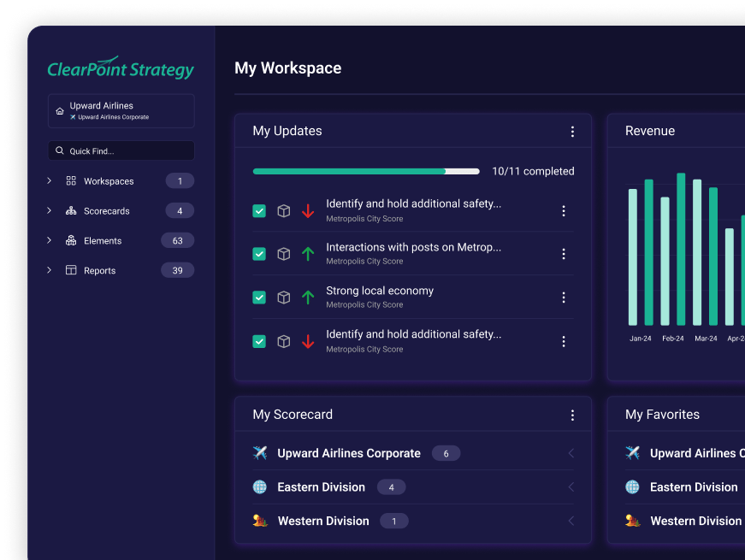The image size is (745, 560).
Task: Click the ClearPoint Strategy logo
Action: click(x=121, y=68)
